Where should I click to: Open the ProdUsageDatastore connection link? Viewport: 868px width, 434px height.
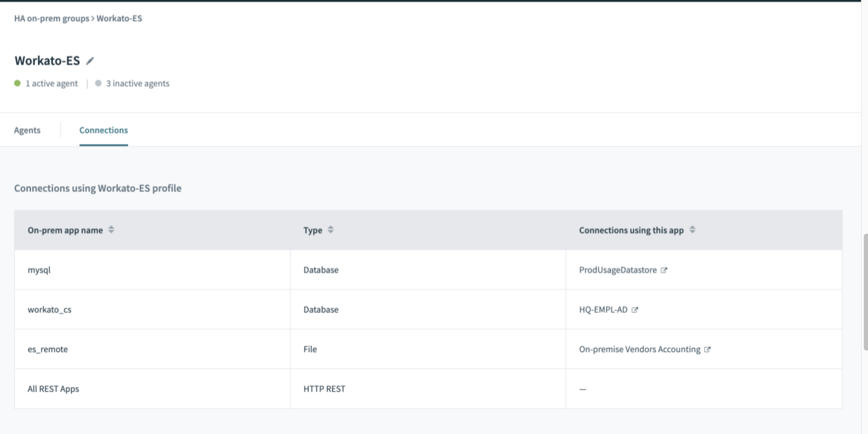coord(617,270)
